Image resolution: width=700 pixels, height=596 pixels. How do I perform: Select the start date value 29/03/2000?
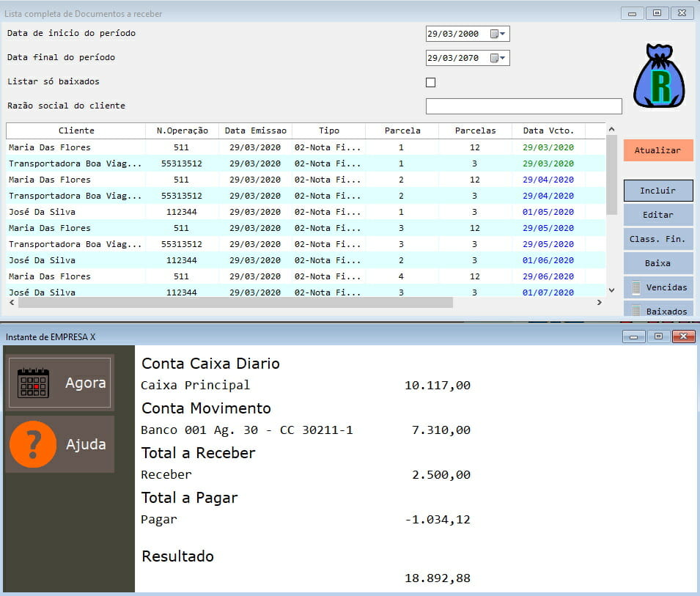click(453, 34)
